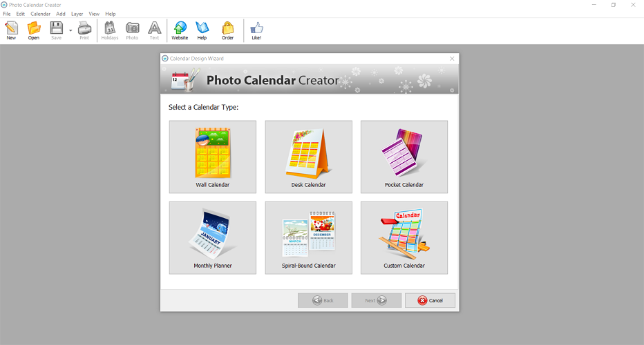Viewport: 644px width, 345px height.
Task: Cancel the Calendar Design Wizard
Action: coord(430,300)
